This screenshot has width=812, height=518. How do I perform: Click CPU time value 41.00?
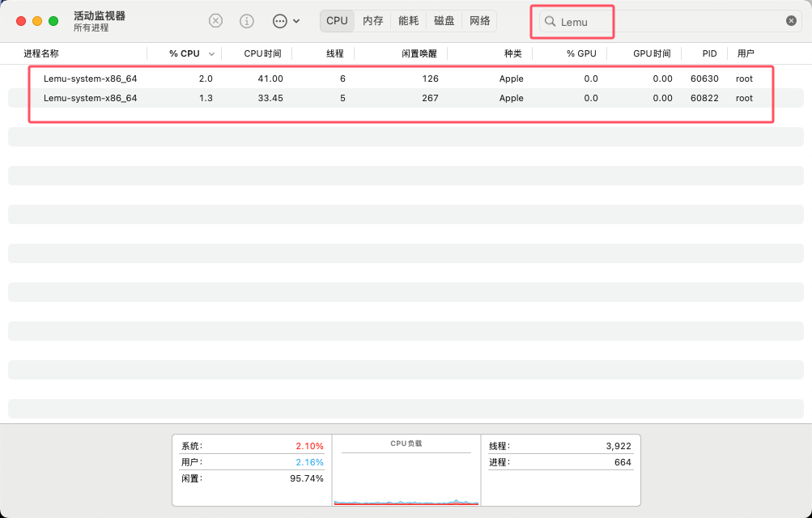(x=270, y=79)
